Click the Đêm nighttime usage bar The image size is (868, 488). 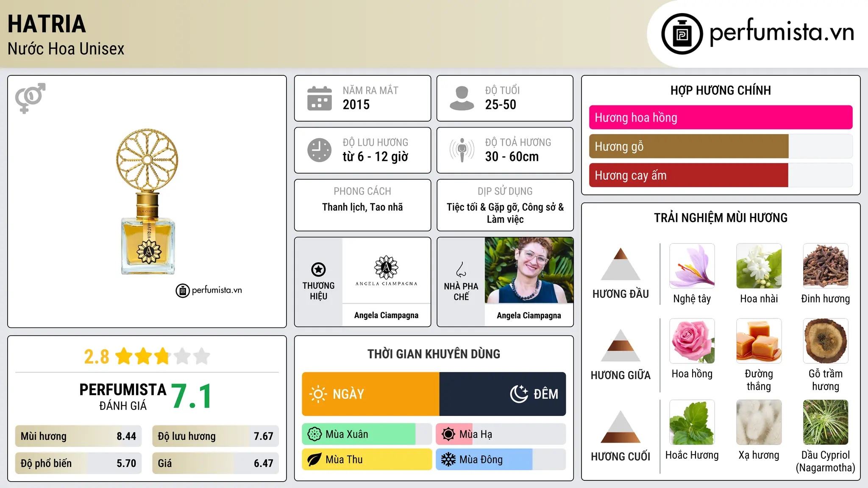503,394
